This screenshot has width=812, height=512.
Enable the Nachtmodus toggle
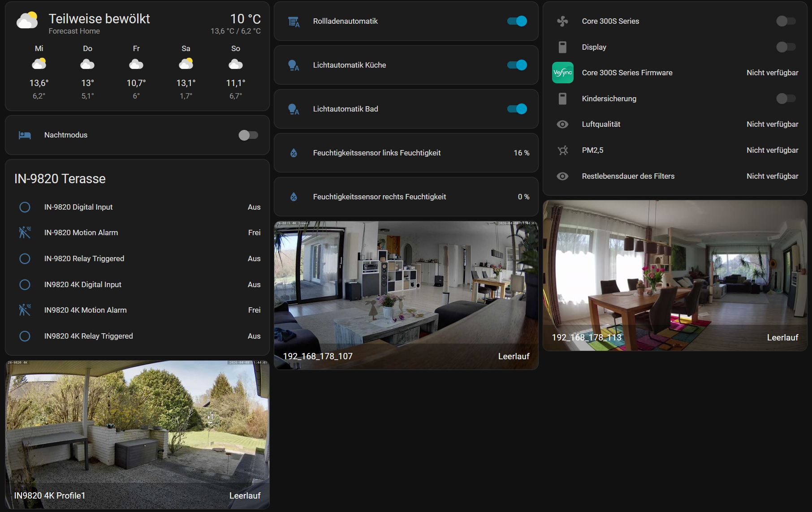[248, 135]
